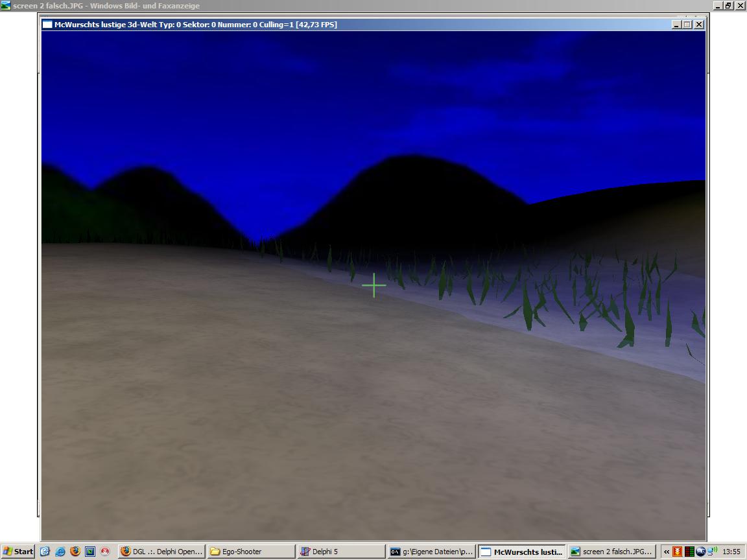Restore down the Bild- und Faxanzeige window
The width and height of the screenshot is (747, 560).
(728, 5)
